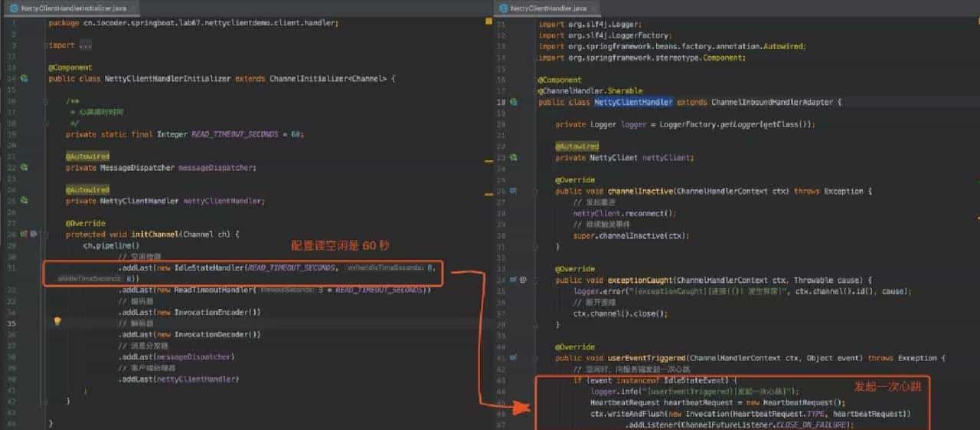This screenshot has width=980, height=430.
Task: Click override gutter icon beside userEventTriggered method
Action: coord(514,358)
